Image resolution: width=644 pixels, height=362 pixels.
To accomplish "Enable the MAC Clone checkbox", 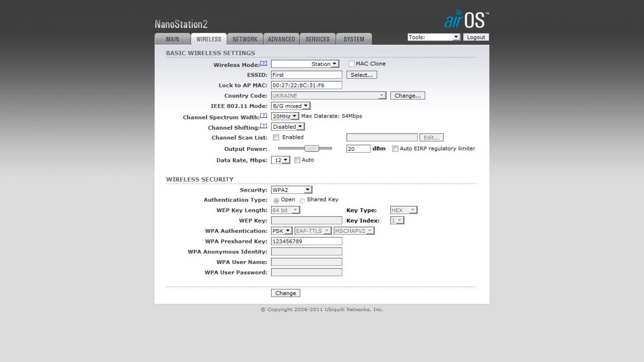I will pyautogui.click(x=351, y=64).
